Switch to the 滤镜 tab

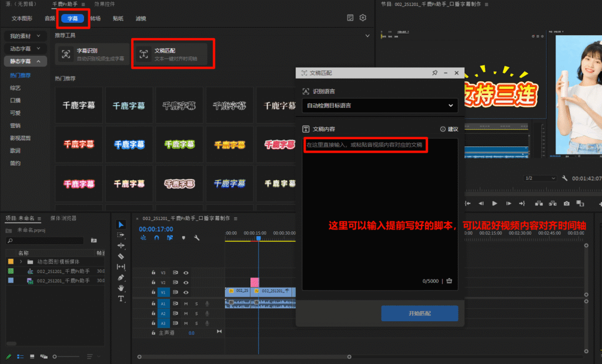tap(141, 18)
